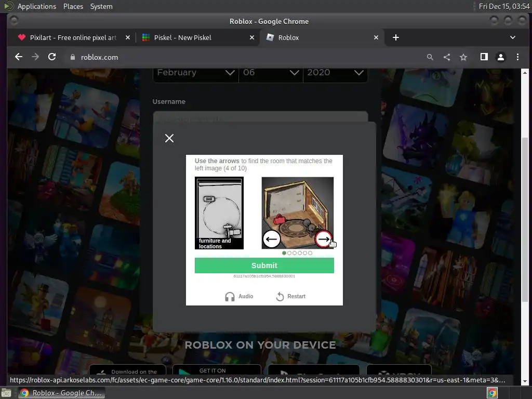This screenshot has width=532, height=399.
Task: Open the System menu
Action: pos(101,6)
